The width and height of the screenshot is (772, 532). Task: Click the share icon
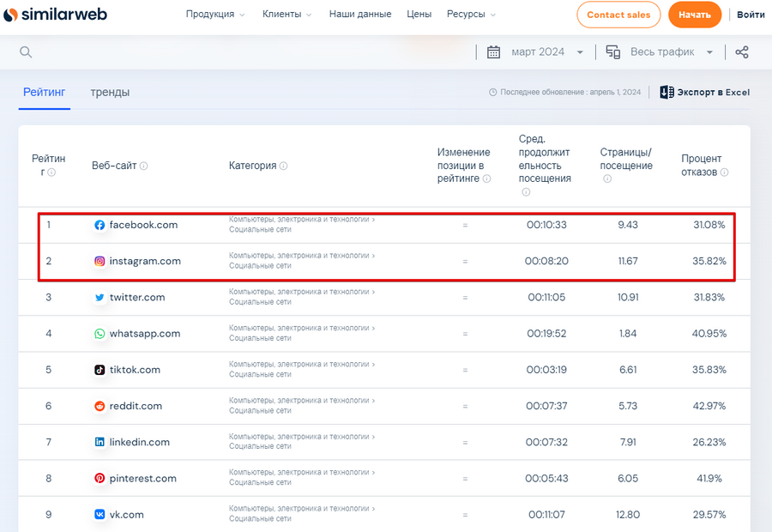click(741, 51)
